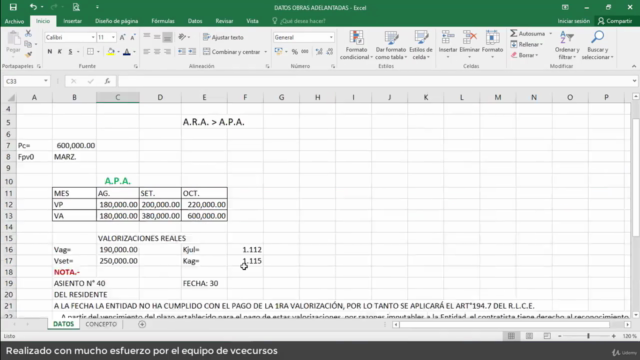
Task: Align text to the bottom
Action: click(167, 37)
